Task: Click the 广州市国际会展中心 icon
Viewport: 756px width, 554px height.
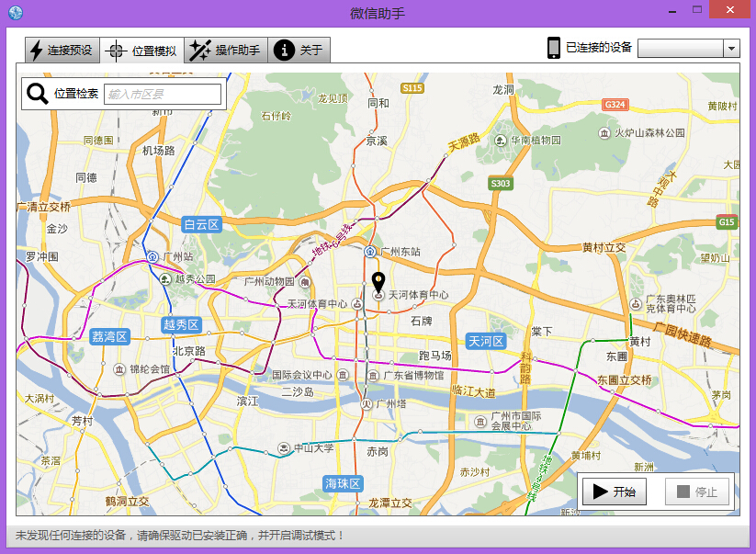Action: tap(480, 422)
